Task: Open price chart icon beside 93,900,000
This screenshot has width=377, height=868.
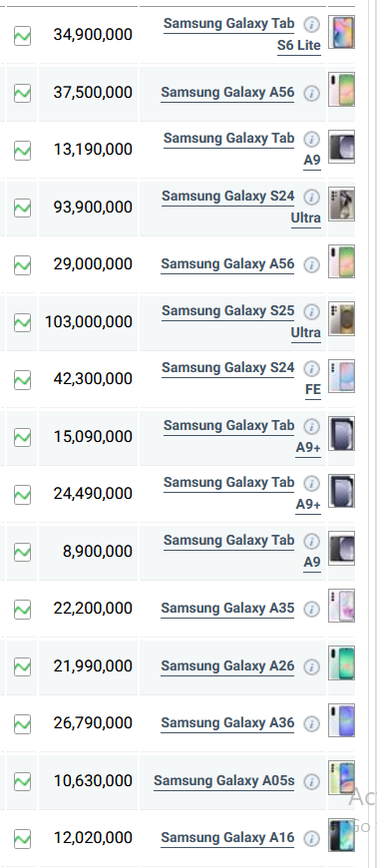Action: point(22,208)
